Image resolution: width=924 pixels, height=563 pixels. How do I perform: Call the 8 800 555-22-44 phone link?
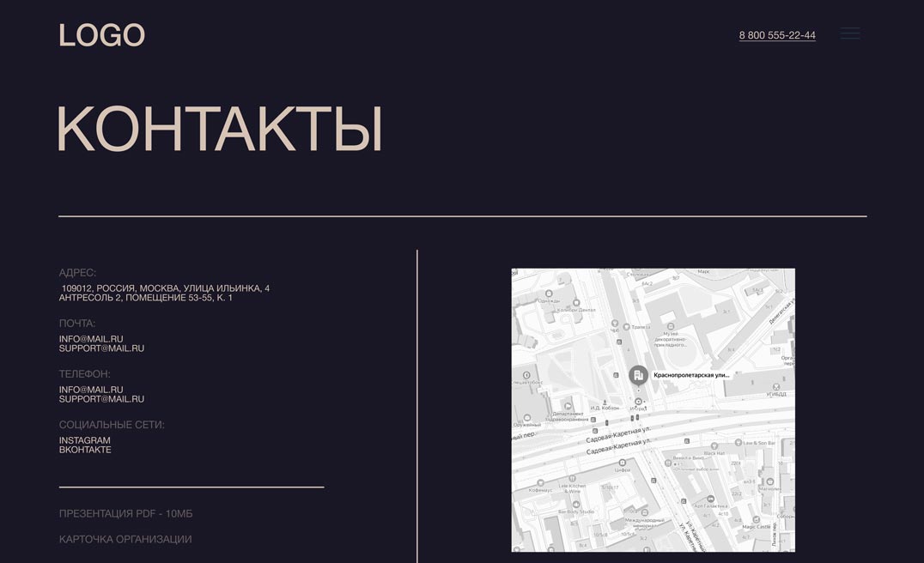click(776, 35)
